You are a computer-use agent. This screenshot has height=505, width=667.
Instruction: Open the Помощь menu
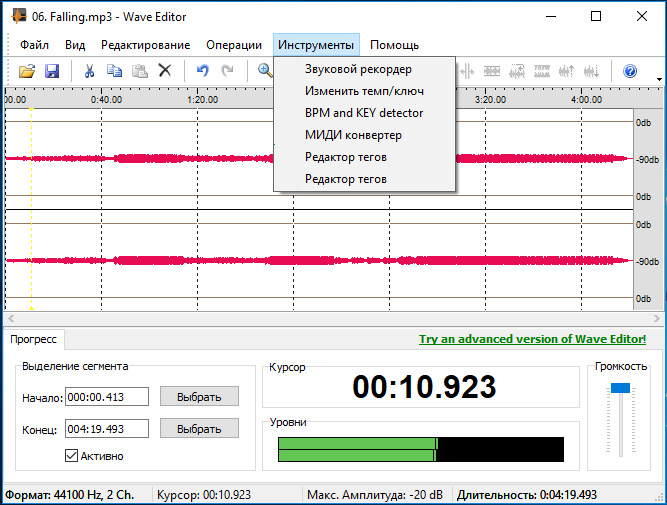click(394, 45)
